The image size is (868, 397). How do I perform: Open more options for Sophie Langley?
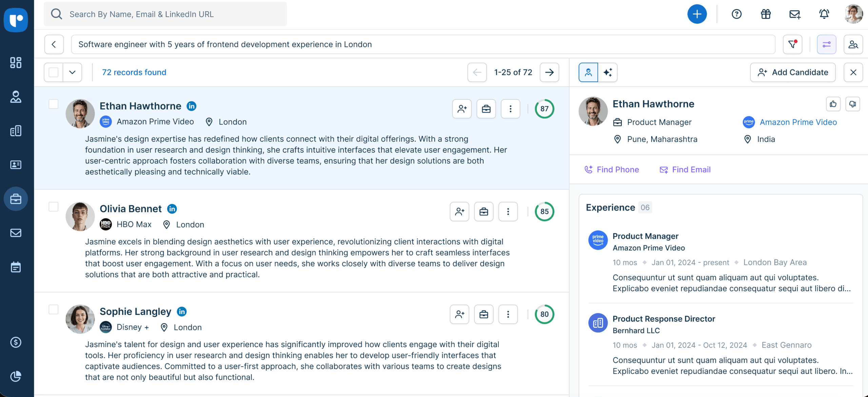508,314
